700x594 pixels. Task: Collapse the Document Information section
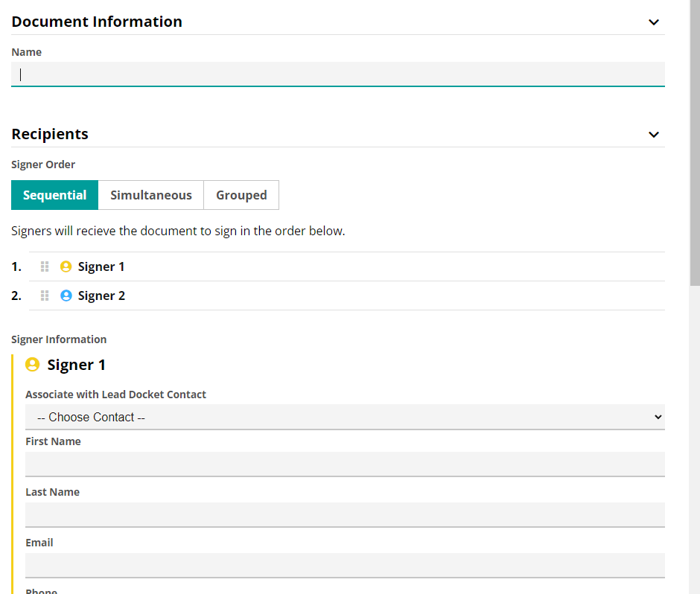click(x=654, y=22)
